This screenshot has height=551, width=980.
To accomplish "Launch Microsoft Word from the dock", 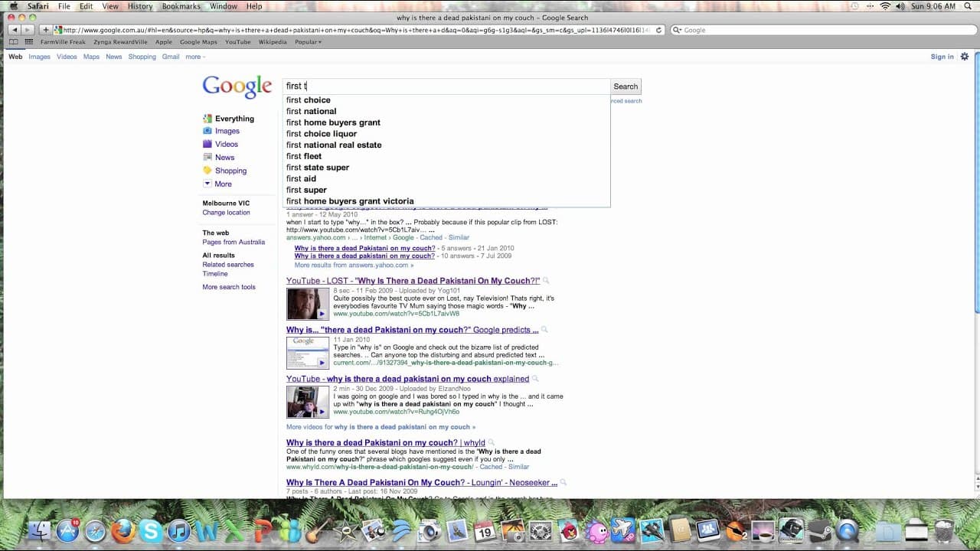I will (207, 530).
